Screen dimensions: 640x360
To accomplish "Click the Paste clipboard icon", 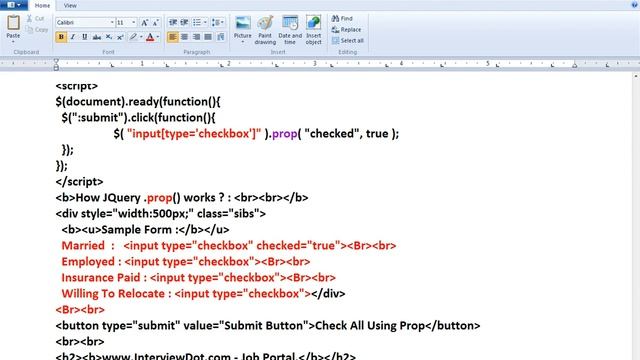I will point(13,22).
